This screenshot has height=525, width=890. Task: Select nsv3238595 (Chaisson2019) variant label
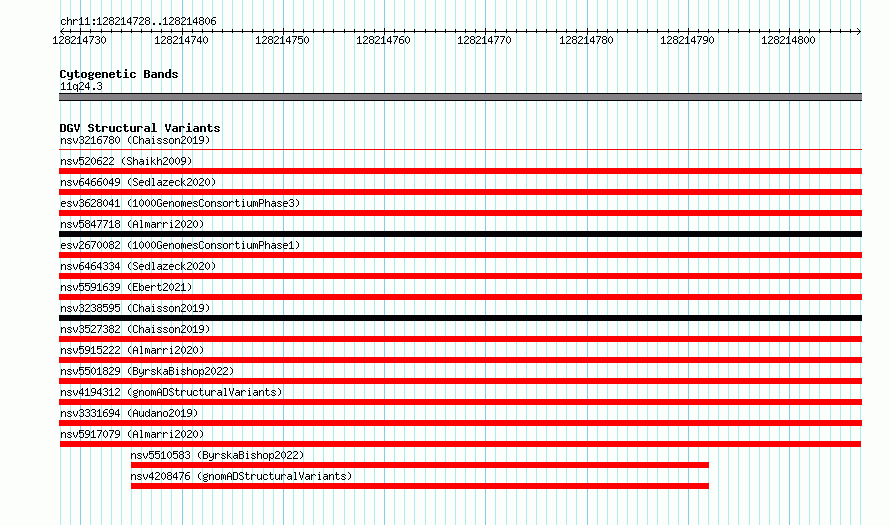pyautogui.click(x=135, y=308)
